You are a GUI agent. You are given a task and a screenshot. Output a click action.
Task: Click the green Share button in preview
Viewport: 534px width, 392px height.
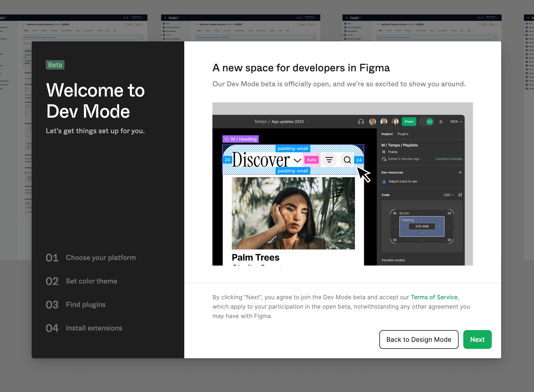click(x=409, y=122)
